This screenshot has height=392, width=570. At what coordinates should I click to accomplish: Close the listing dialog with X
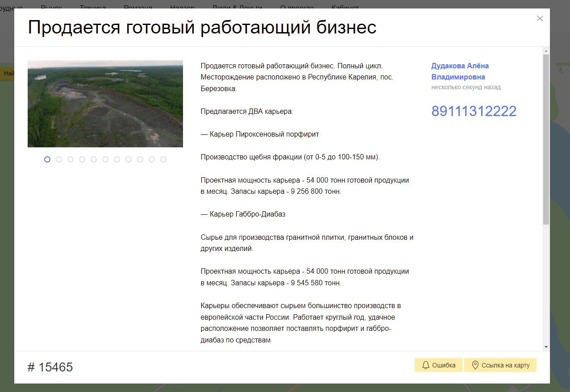coord(540,19)
